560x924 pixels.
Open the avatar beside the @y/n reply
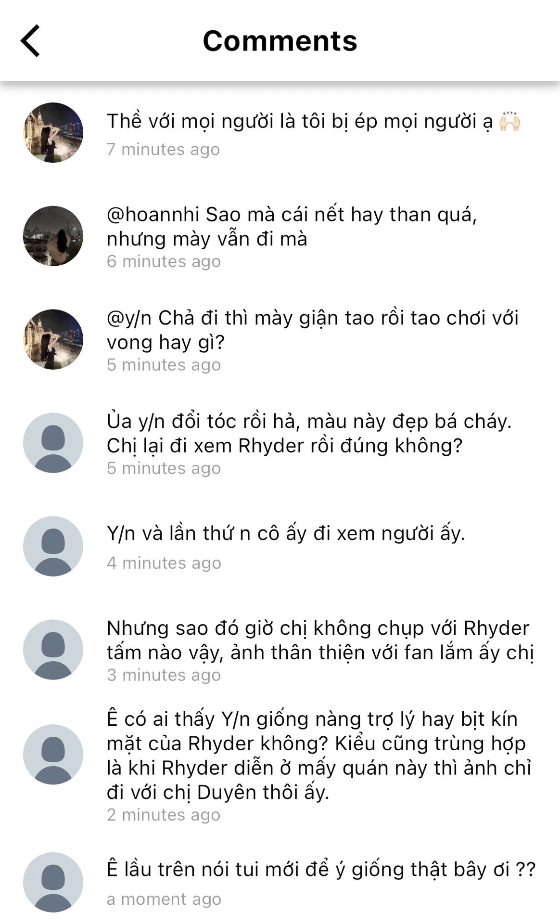click(53, 339)
